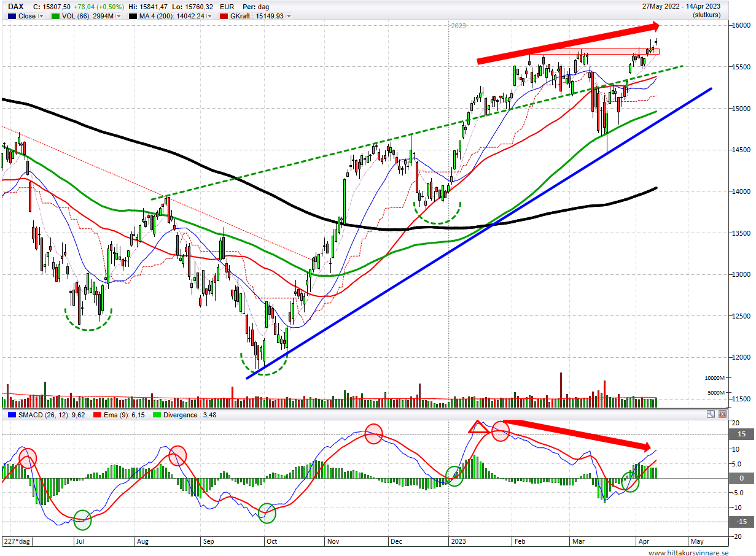Open the GKraft dropdown arrow

289,17
